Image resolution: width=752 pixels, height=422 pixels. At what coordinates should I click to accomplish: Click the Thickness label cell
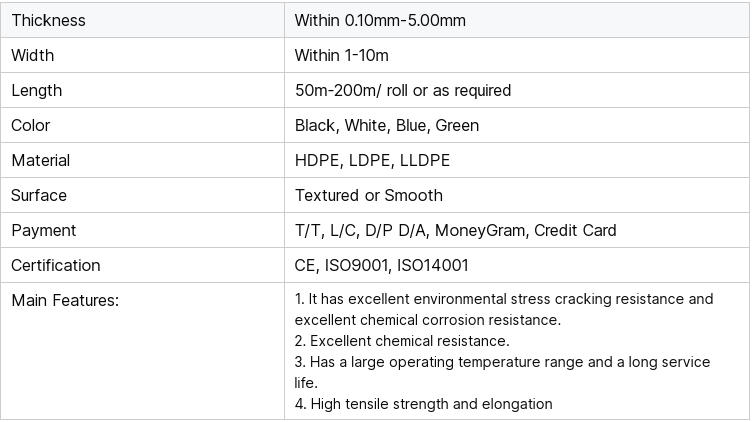(48, 20)
